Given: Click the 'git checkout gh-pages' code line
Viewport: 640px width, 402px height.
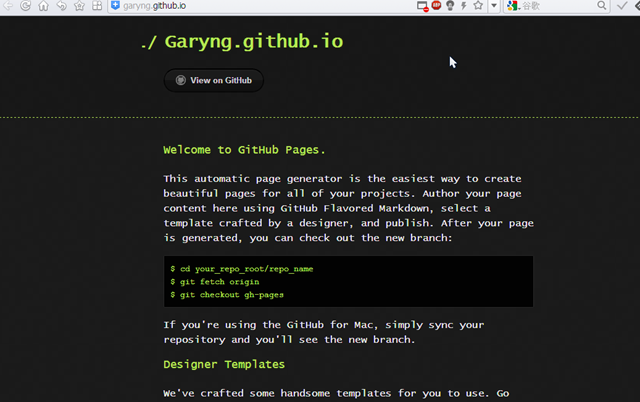Looking at the screenshot, I should point(227,295).
